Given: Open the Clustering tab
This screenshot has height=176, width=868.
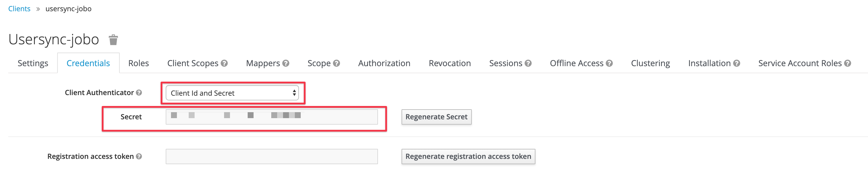Looking at the screenshot, I should (x=650, y=63).
